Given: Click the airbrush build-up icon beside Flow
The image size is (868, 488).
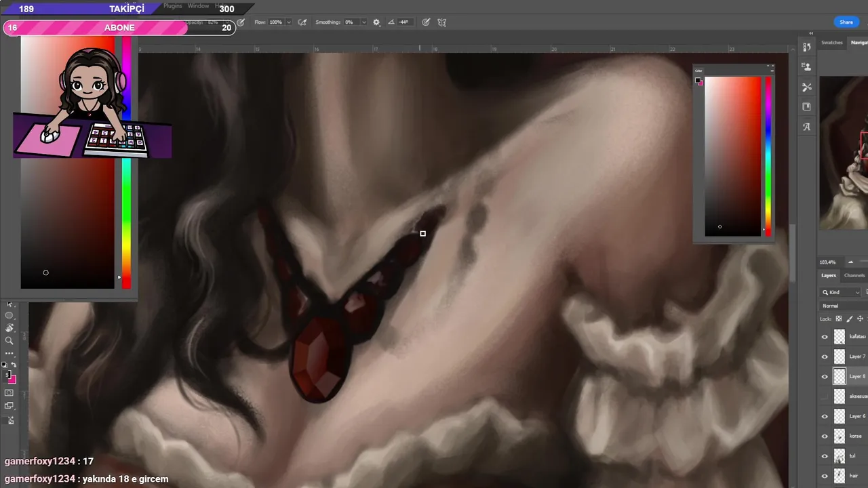Looking at the screenshot, I should pos(302,22).
